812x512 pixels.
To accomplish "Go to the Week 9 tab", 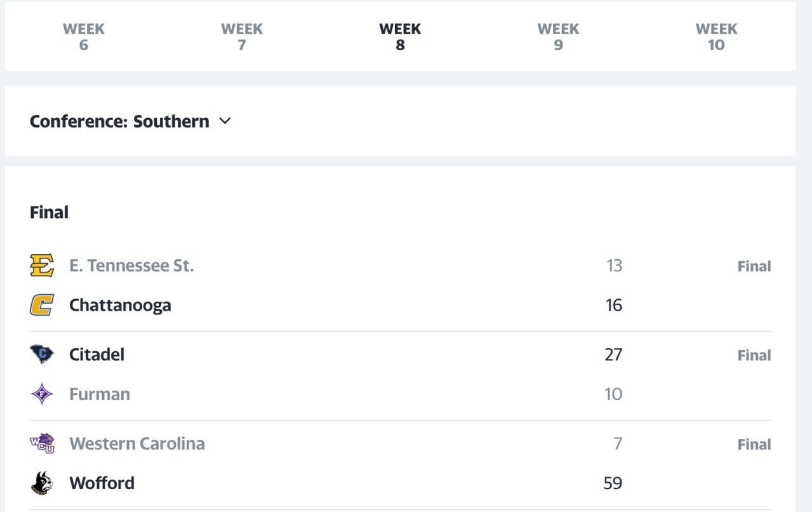I will 558,37.
